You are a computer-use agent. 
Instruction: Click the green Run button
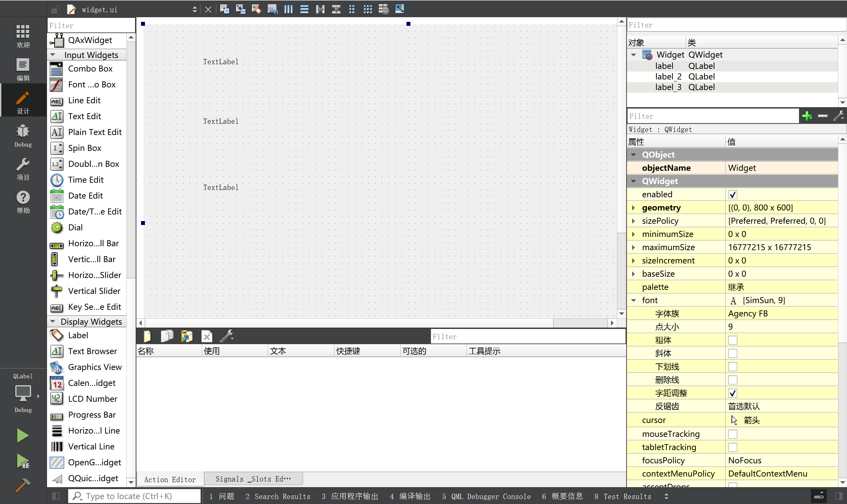[23, 435]
